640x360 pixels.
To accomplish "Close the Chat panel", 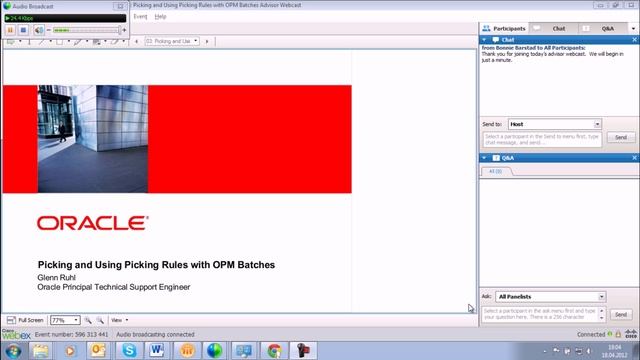I will pos(634,40).
